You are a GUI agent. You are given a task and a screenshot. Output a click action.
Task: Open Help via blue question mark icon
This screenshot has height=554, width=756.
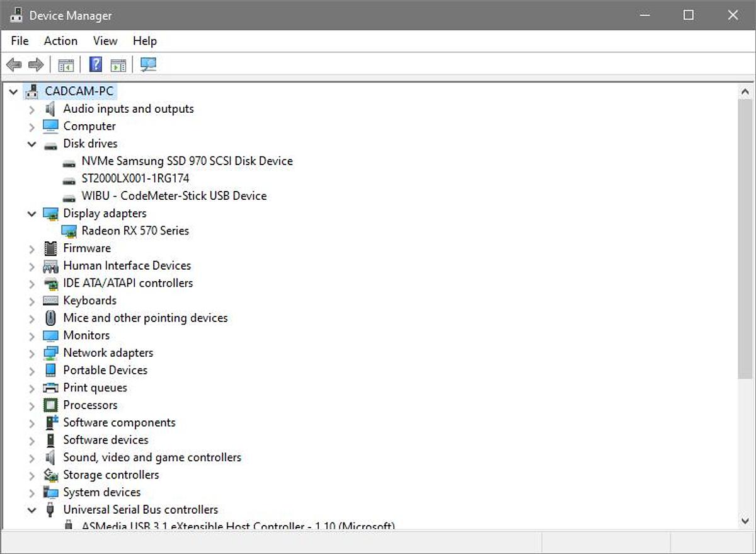[x=95, y=65]
